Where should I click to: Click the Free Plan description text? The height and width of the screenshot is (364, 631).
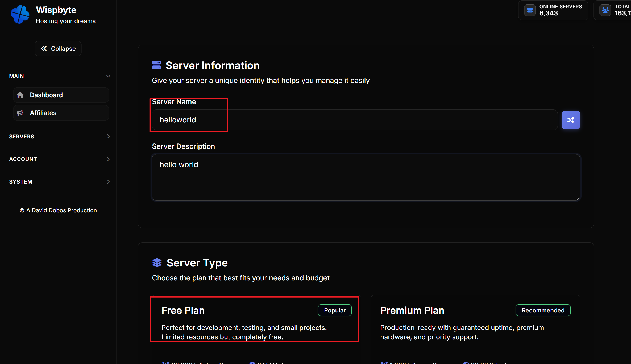pos(244,332)
